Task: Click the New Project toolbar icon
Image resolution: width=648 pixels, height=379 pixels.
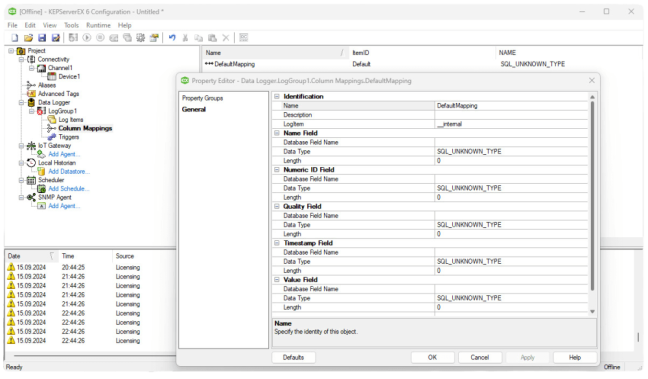Action: tap(14, 38)
